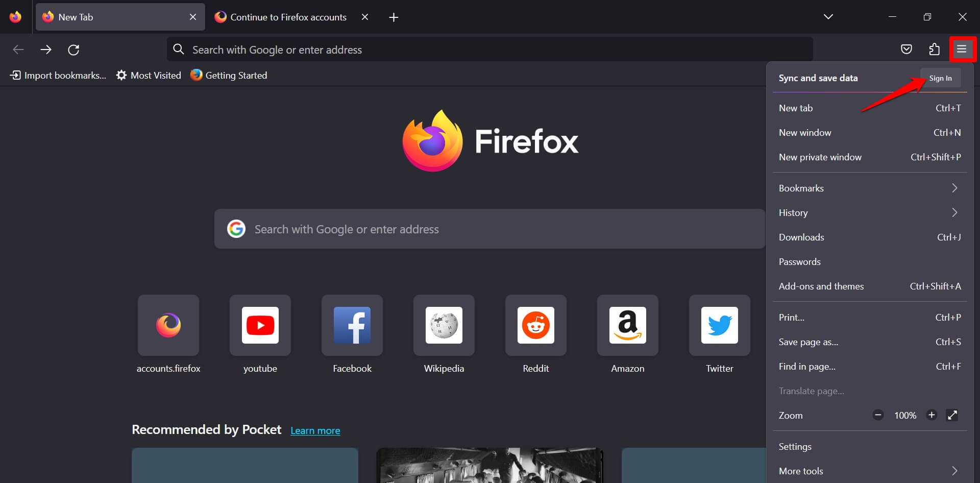Expand the Bookmarks submenu
980x483 pixels.
point(870,188)
